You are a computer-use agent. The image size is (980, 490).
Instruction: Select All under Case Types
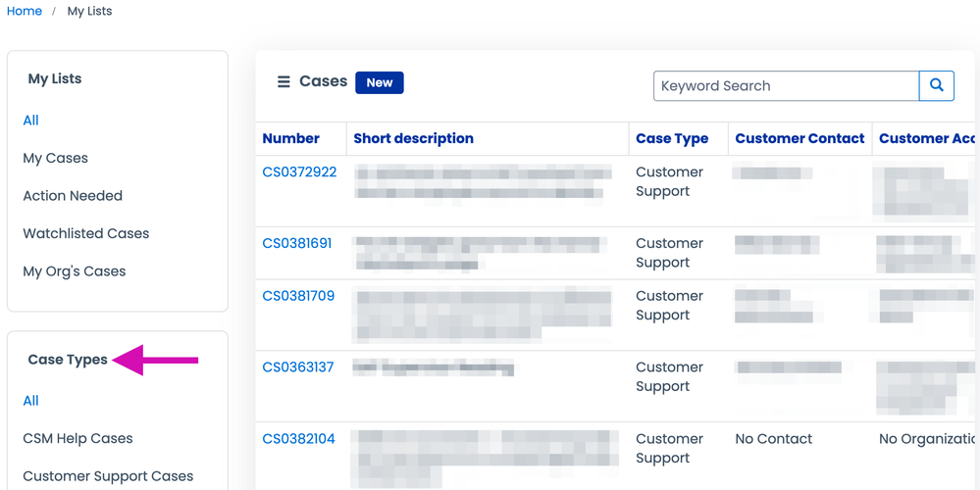31,400
